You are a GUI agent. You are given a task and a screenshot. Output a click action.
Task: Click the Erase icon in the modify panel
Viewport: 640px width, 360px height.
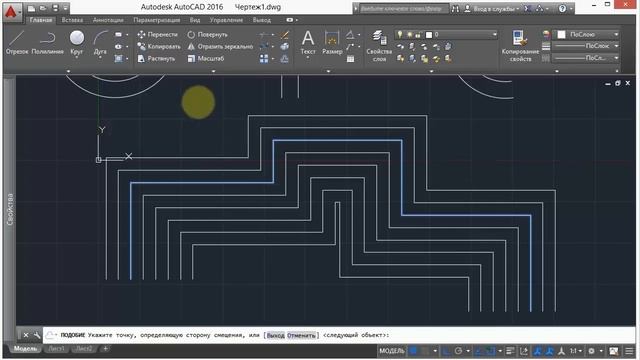pyautogui.click(x=284, y=35)
